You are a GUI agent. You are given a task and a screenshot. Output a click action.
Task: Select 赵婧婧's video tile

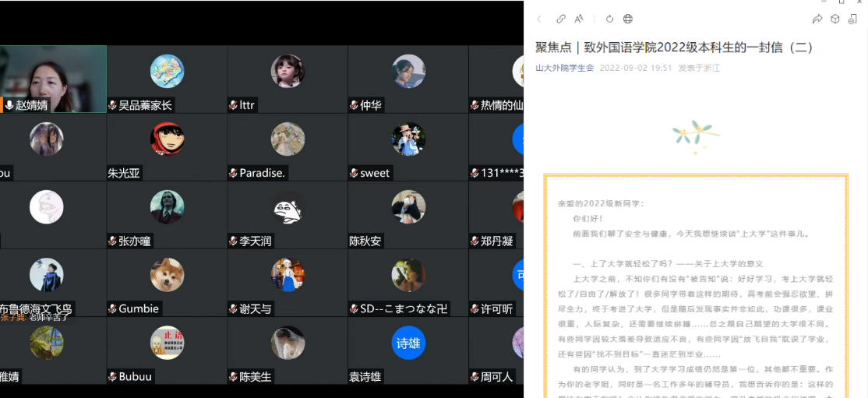[x=53, y=78]
